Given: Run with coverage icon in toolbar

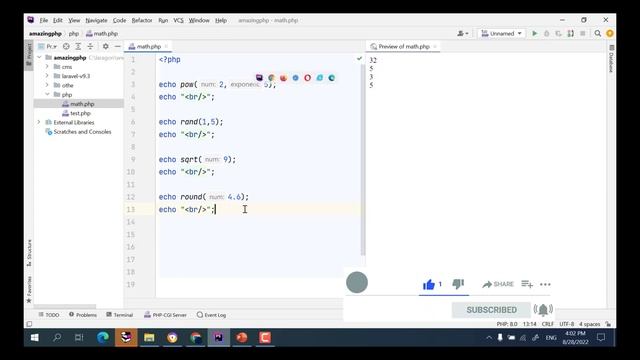Looking at the screenshot, I should point(558,33).
